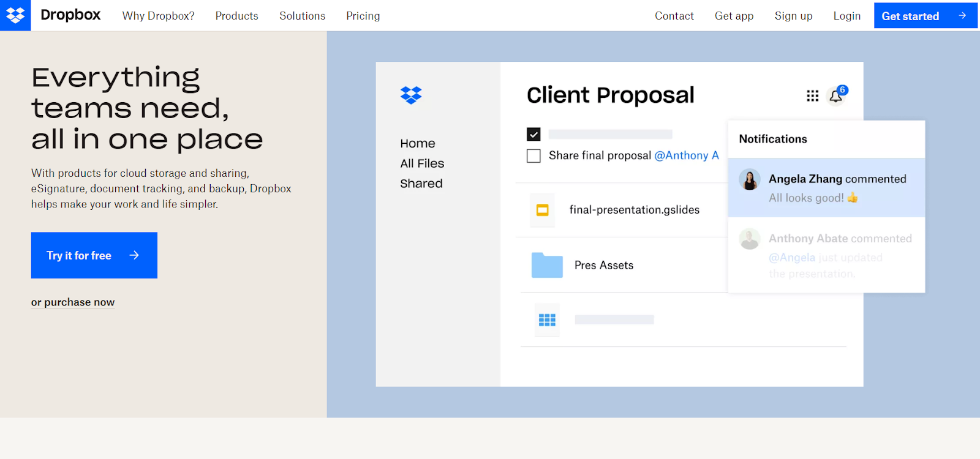Click the Notifications panel heading
The height and width of the screenshot is (459, 980).
773,139
